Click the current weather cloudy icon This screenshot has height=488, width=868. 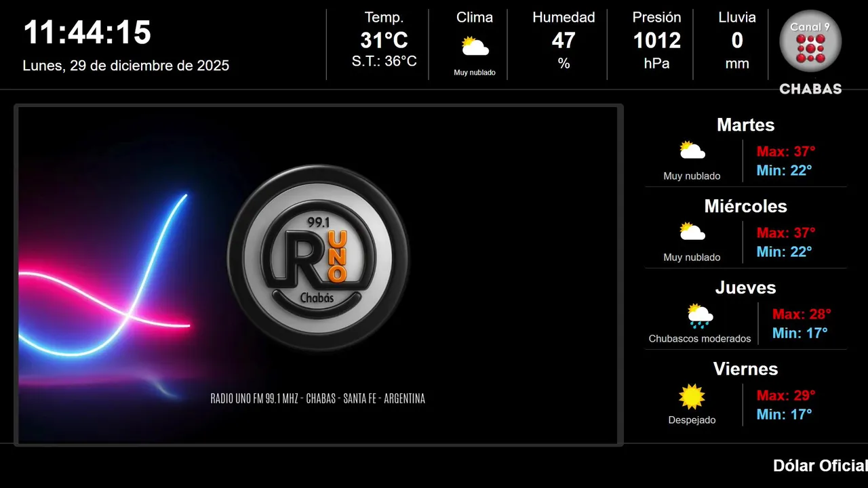(475, 47)
